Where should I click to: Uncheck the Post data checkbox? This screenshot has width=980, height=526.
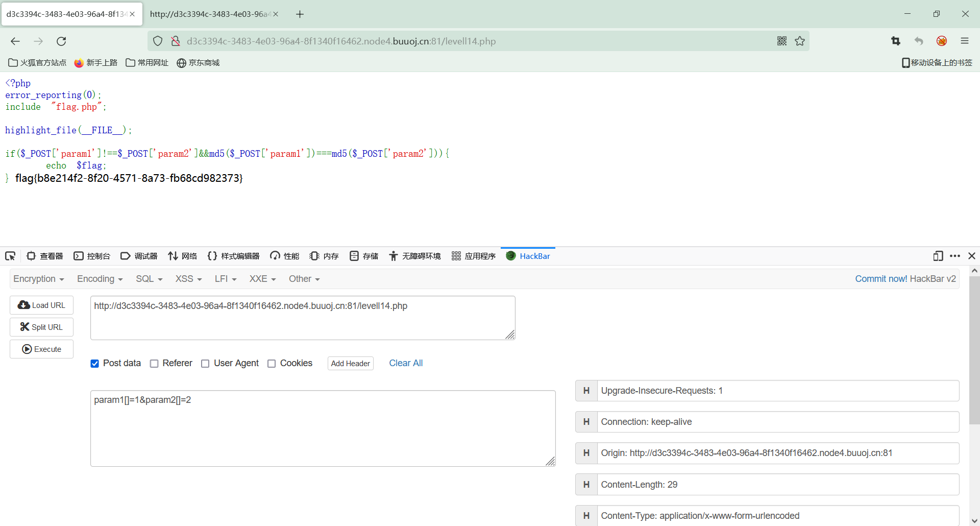[x=94, y=363]
